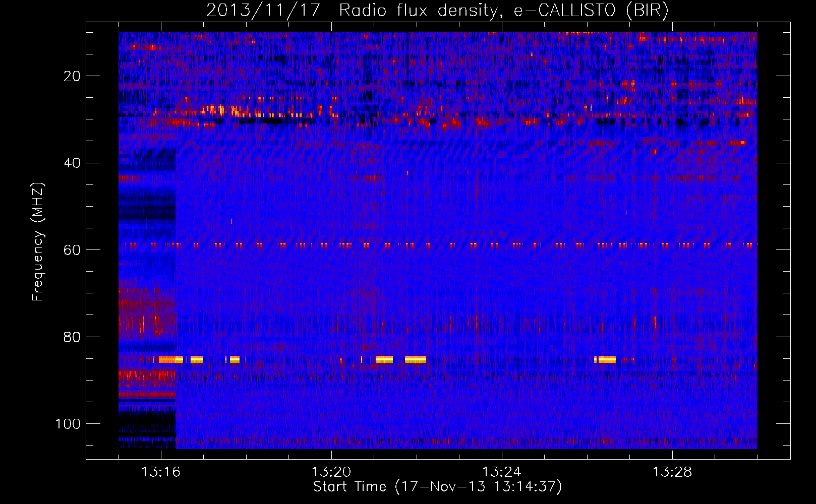Click the plot title "Radio flux density, e-CALLISTO (BIR)"
The width and height of the screenshot is (816, 504).
(x=504, y=11)
